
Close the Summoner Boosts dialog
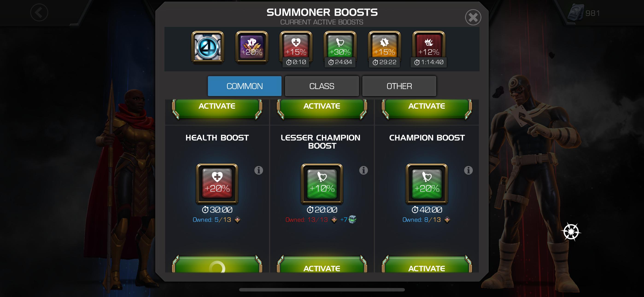[x=473, y=17]
